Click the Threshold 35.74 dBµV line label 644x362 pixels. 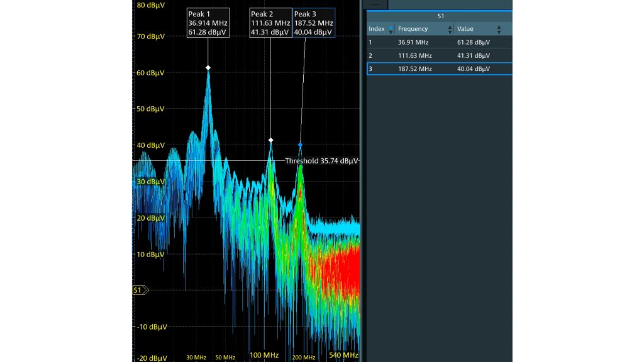(321, 161)
